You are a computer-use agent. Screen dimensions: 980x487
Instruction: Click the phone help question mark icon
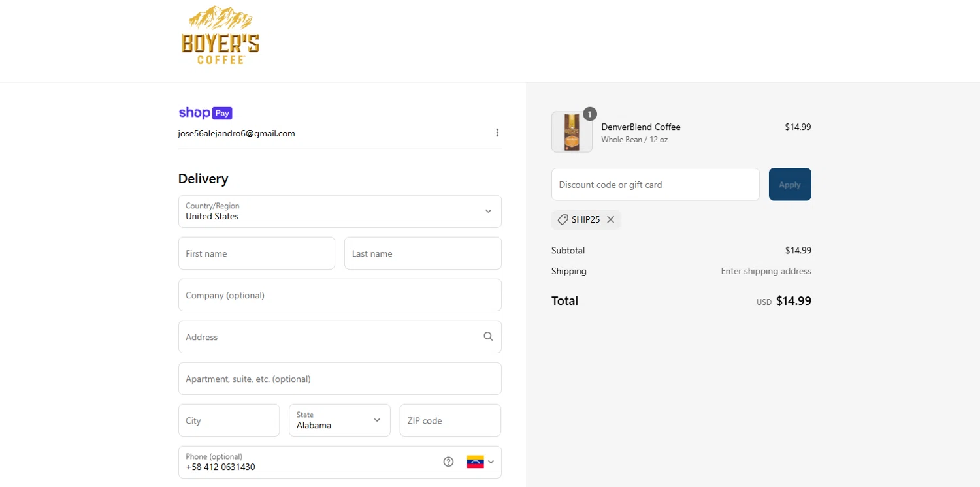(448, 462)
